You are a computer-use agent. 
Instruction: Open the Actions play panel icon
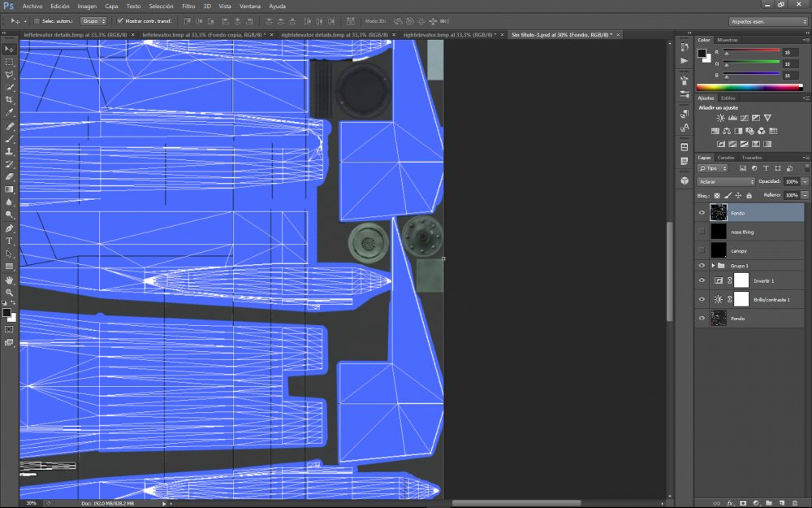(685, 61)
